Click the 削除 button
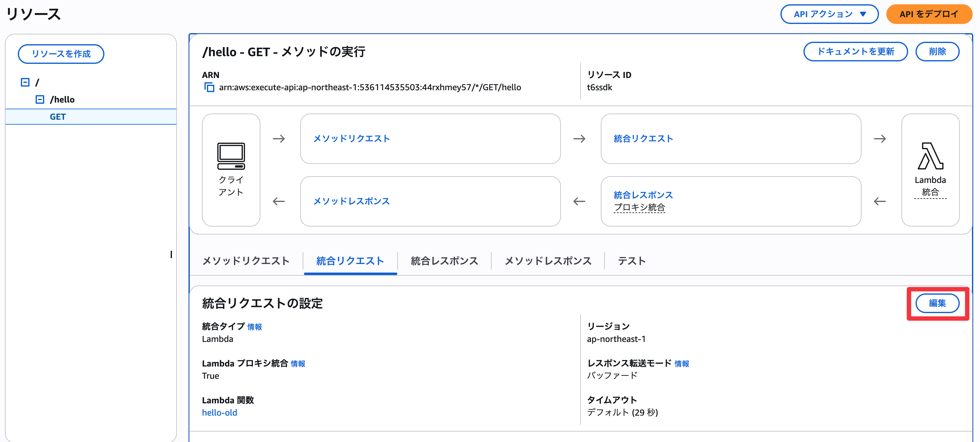Image resolution: width=980 pixels, height=442 pixels. (x=937, y=51)
